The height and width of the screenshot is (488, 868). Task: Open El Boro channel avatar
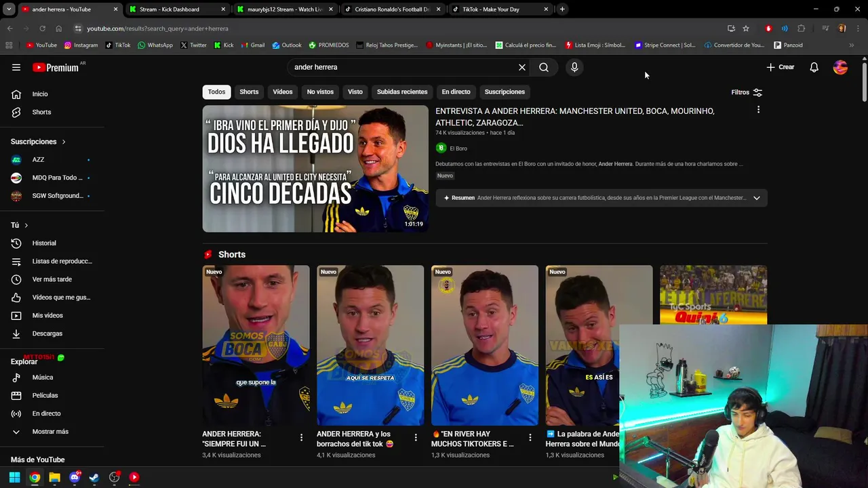[x=441, y=148]
